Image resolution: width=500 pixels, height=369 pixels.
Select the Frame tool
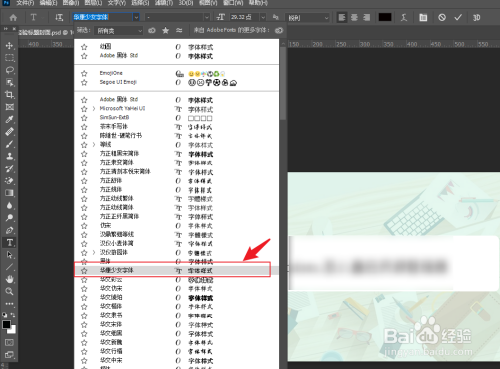[x=9, y=107]
